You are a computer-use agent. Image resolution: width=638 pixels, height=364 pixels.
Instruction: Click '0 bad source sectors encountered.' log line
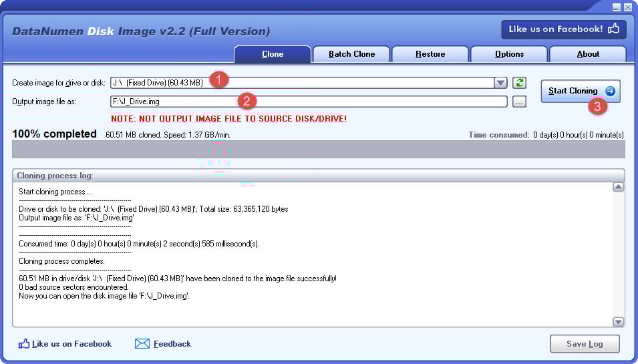[73, 288]
